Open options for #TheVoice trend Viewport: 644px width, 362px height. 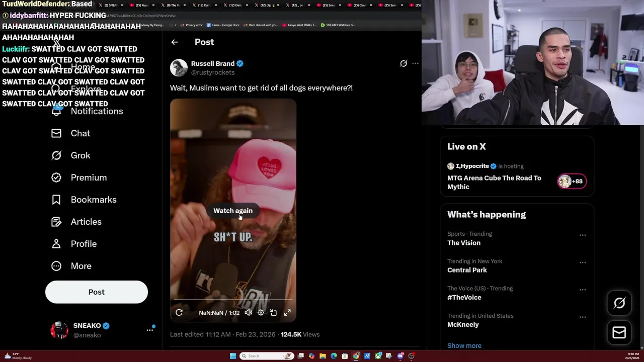click(583, 290)
